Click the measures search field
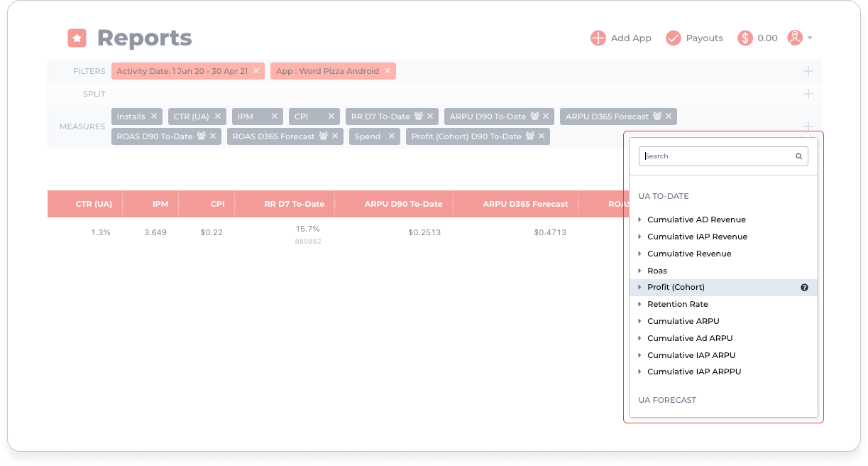The width and height of the screenshot is (868, 466). coord(723,156)
